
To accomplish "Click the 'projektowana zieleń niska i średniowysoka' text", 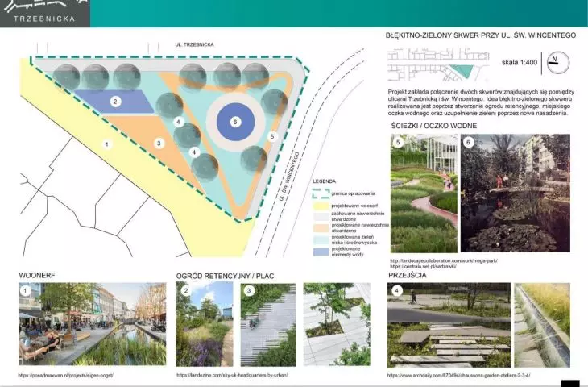I will [x=354, y=239].
